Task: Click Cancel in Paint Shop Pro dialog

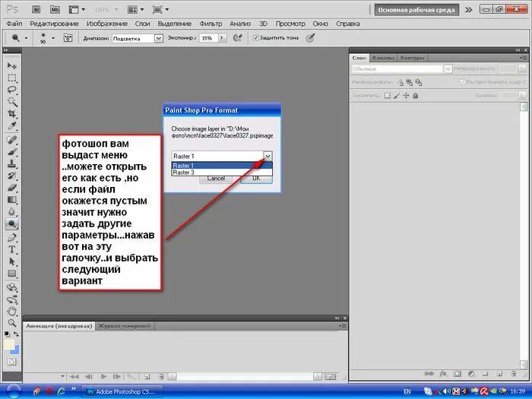Action: (216, 179)
